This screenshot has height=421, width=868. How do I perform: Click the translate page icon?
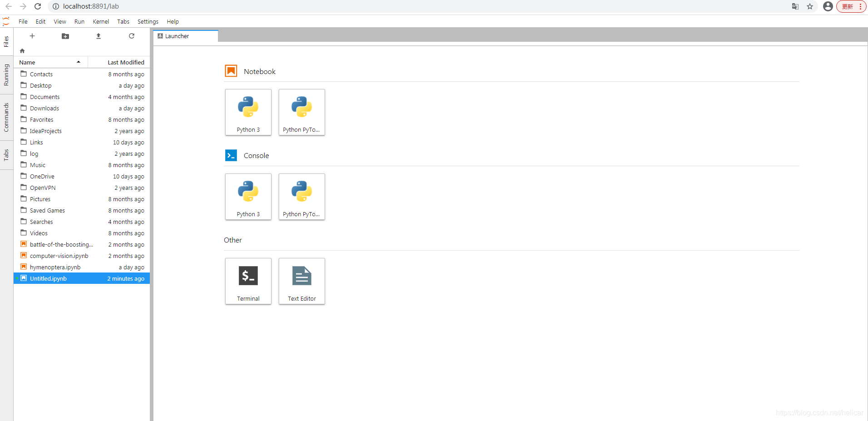click(x=795, y=6)
